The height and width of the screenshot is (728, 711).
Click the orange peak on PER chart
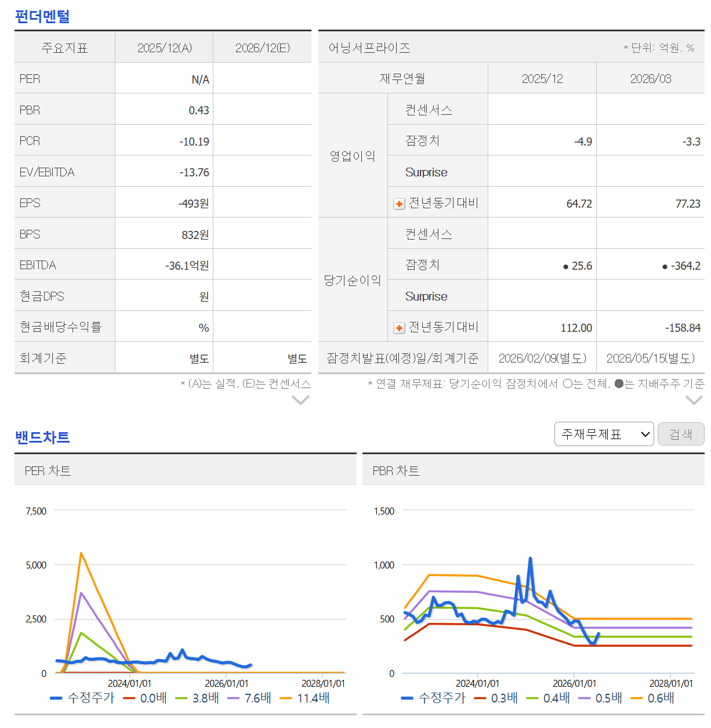point(81,553)
